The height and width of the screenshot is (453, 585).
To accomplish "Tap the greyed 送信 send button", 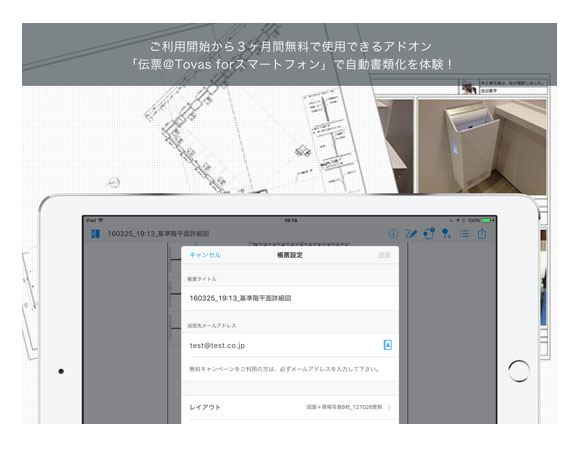I will coord(384,255).
